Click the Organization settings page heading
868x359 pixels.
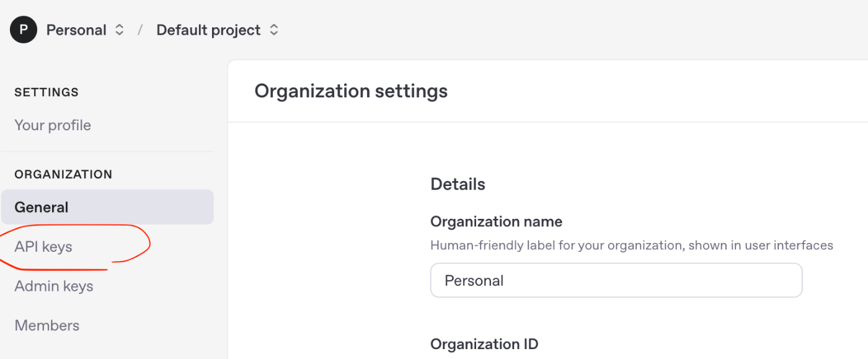(351, 91)
